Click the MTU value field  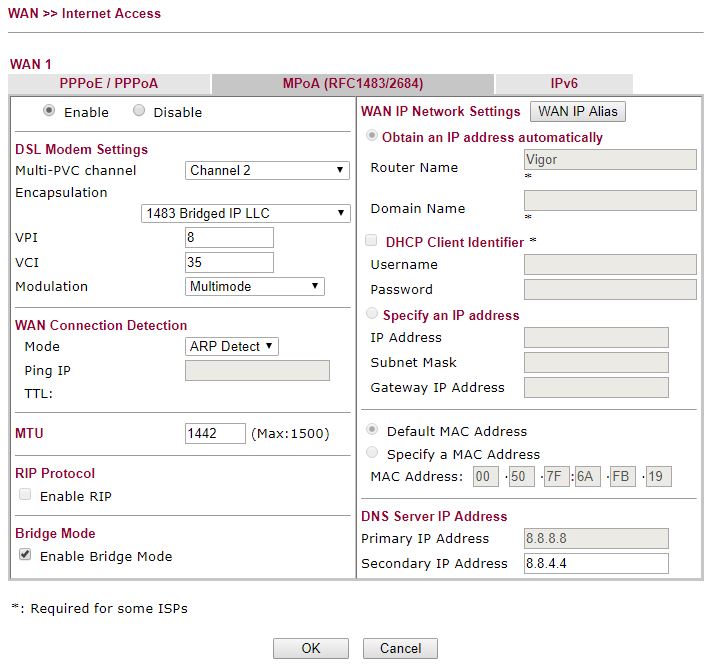click(215, 434)
